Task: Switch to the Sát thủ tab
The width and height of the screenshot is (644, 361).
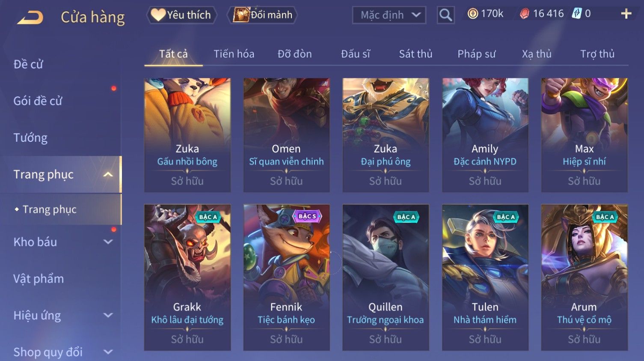Action: tap(415, 54)
